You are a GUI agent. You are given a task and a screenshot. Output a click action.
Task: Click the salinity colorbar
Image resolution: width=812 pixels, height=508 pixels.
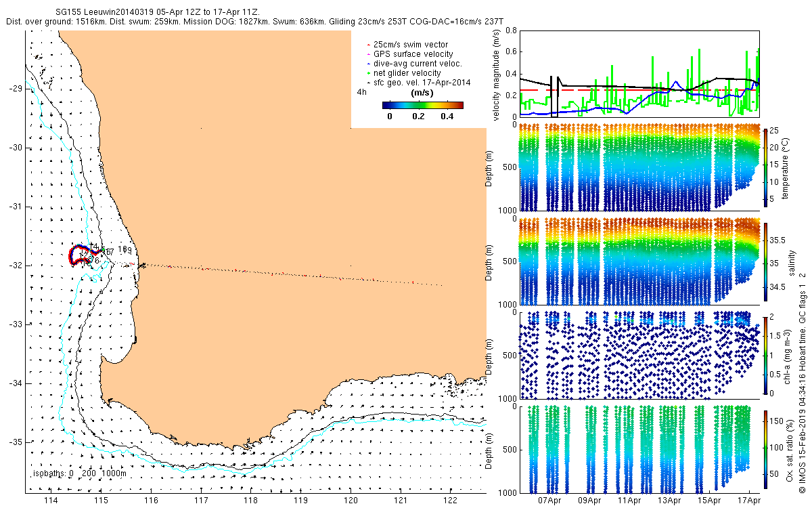tap(766, 261)
